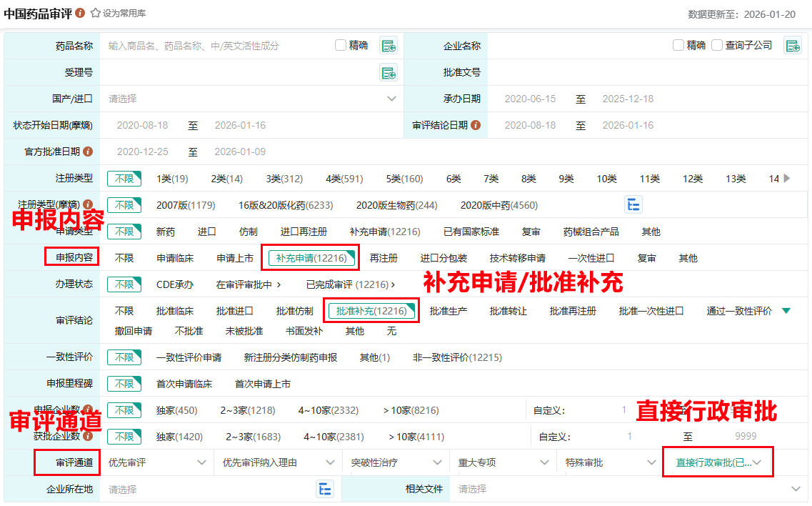Screen dimensions: 812x506
Task: Select 1类(19) registration type
Action: pyautogui.click(x=172, y=179)
